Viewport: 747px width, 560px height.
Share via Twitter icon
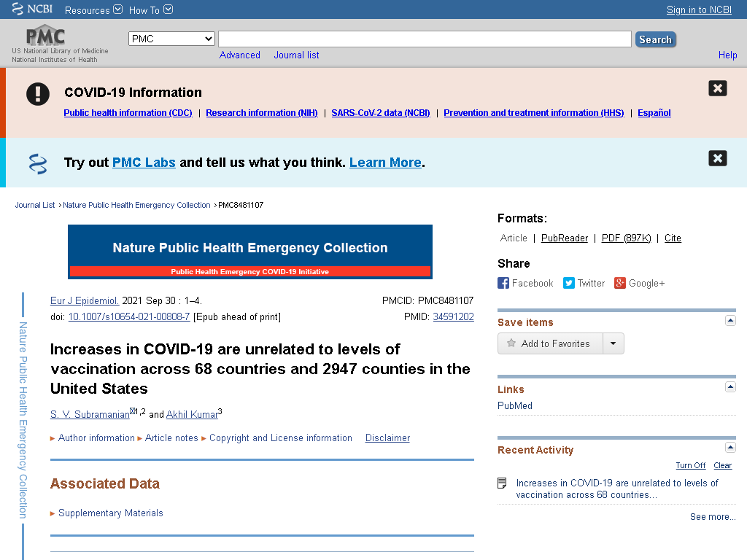569,284
